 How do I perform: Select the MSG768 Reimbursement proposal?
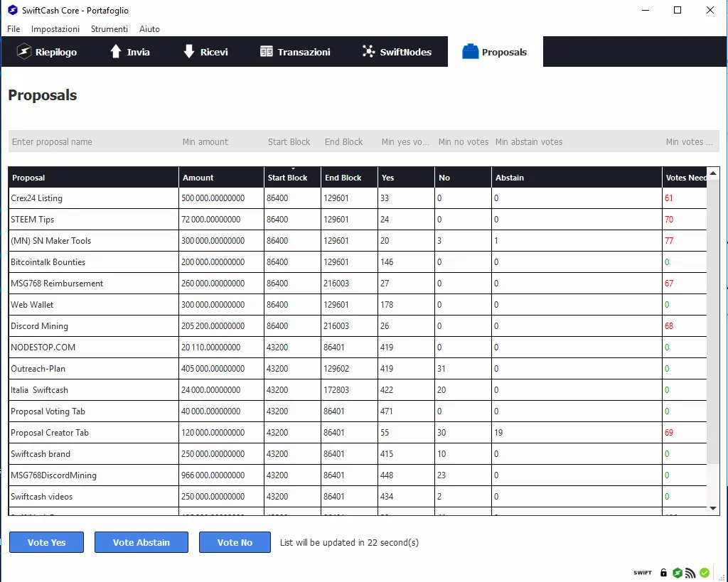pyautogui.click(x=358, y=284)
